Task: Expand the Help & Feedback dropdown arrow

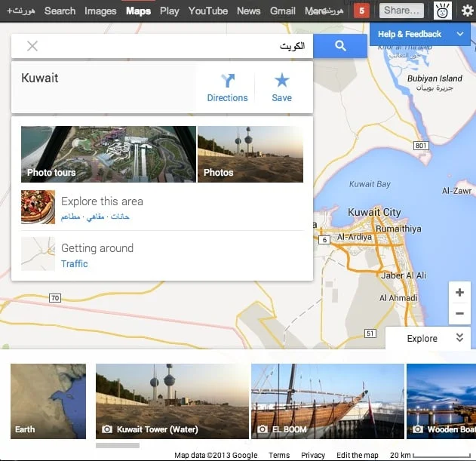Action: pos(460,34)
